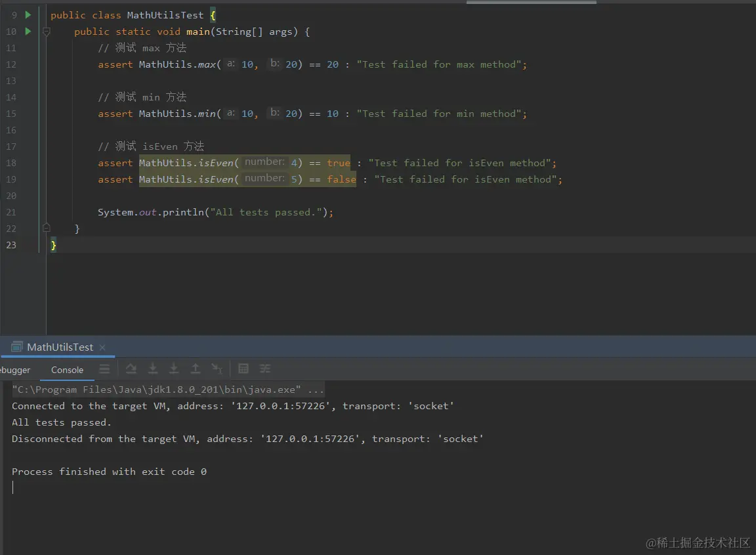Run the MathUtilsTest class from the gutter arrow
This screenshot has width=756, height=555.
click(x=28, y=15)
